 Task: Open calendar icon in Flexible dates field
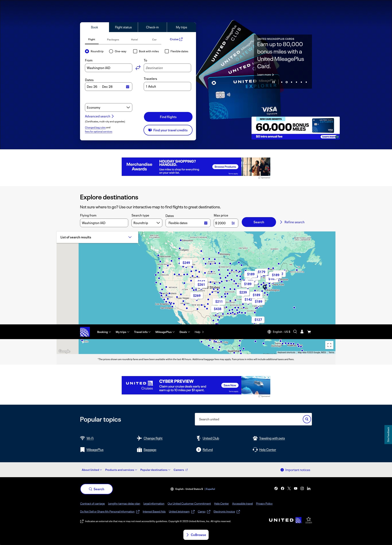point(206,223)
